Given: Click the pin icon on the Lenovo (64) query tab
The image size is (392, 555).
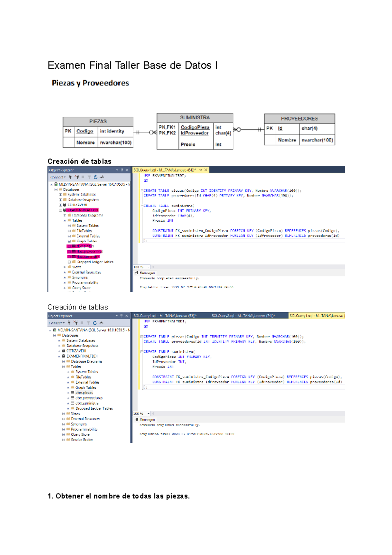Looking at the screenshot, I should coord(201,170).
